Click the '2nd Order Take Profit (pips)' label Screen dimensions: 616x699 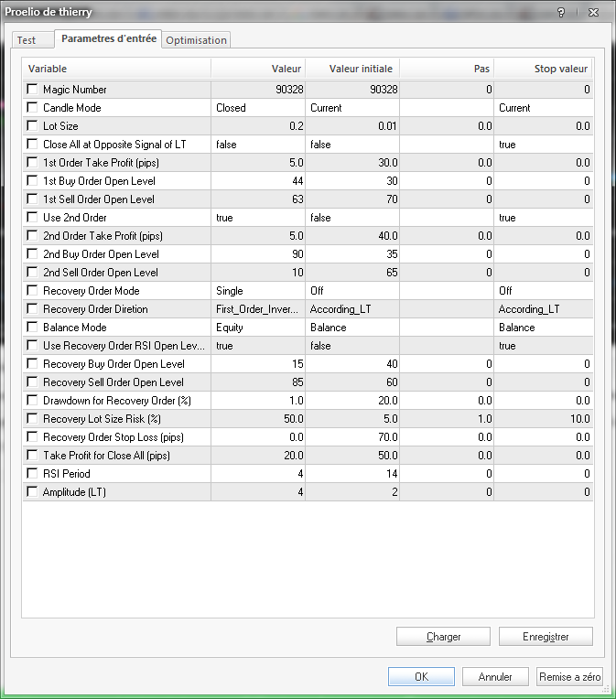click(x=103, y=236)
